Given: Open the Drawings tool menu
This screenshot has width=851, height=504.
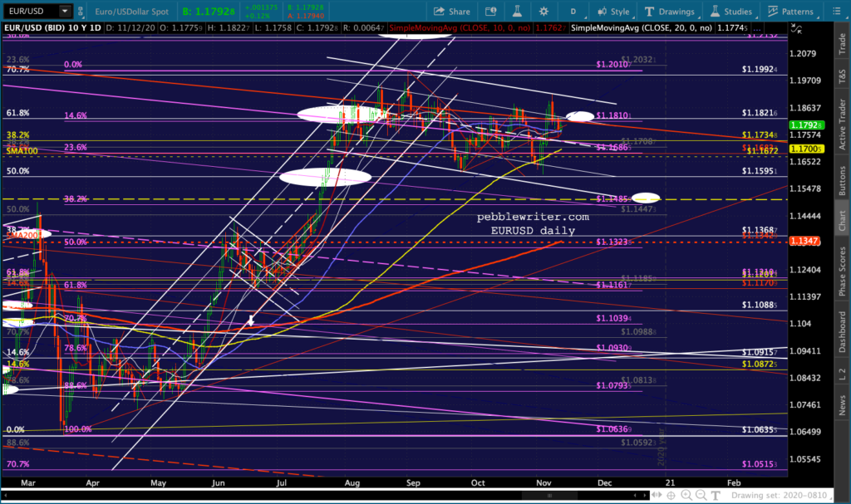Looking at the screenshot, I should [670, 12].
